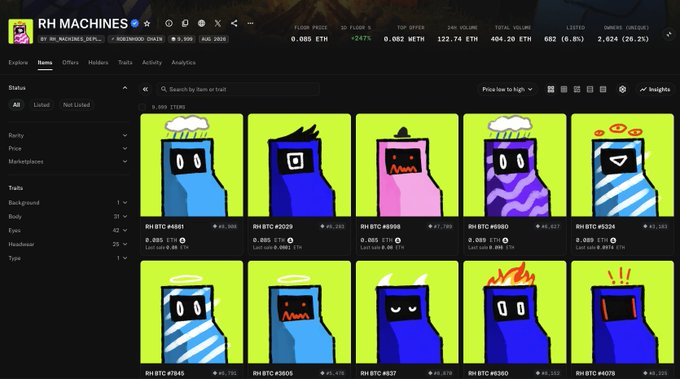The height and width of the screenshot is (379, 680).
Task: Focus the Search by item or trait field
Action: pyautogui.click(x=238, y=89)
